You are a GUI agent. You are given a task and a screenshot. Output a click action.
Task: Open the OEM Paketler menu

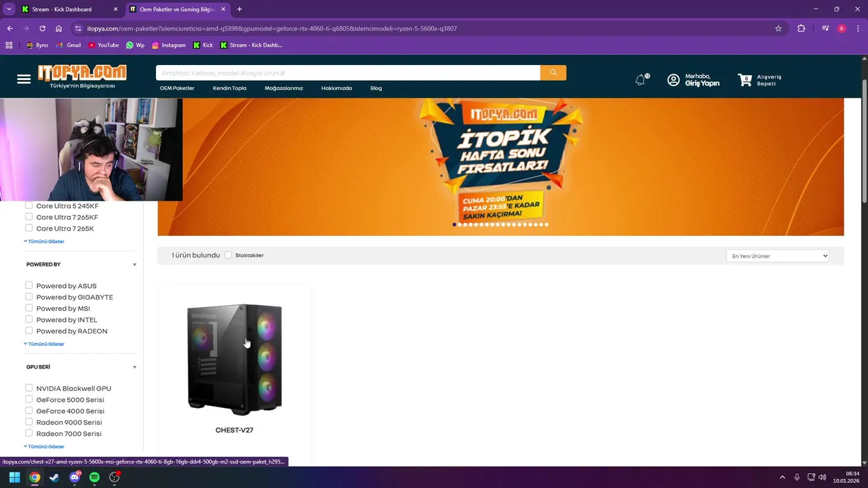tap(177, 88)
